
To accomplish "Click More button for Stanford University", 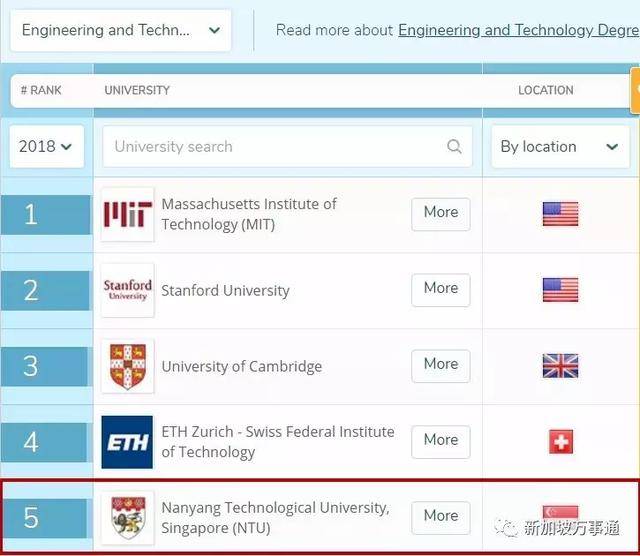I will tap(440, 289).
